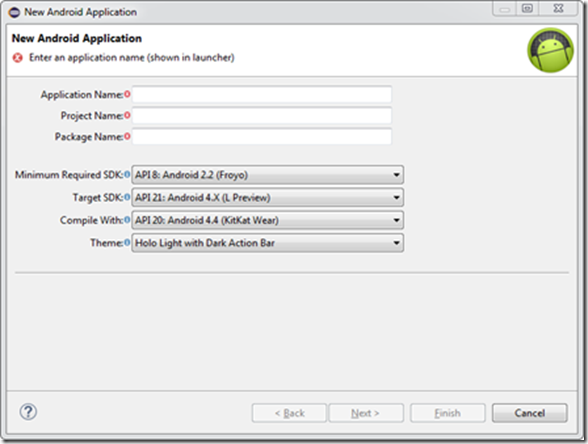Cancel the New Android Application wizard

click(530, 413)
